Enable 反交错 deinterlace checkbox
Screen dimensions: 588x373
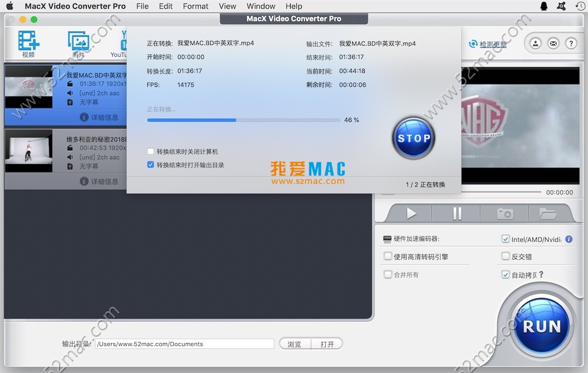pyautogui.click(x=505, y=256)
